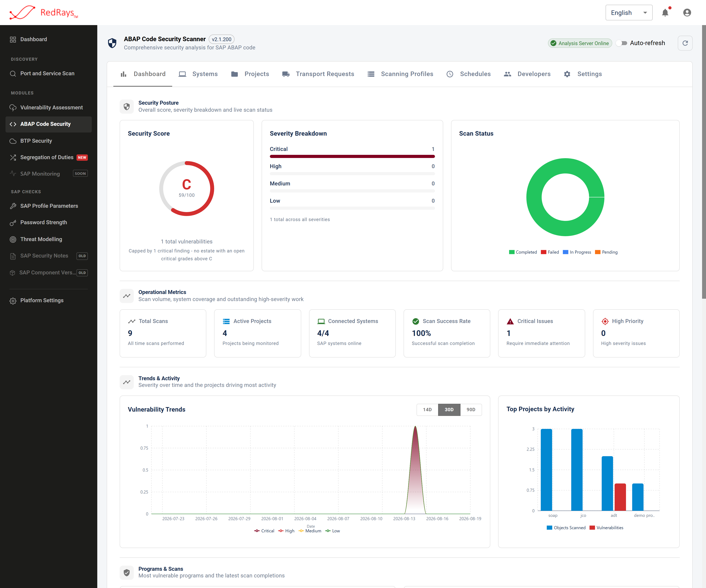Click the Critical severity progress bar
The image size is (706, 588).
(x=352, y=156)
